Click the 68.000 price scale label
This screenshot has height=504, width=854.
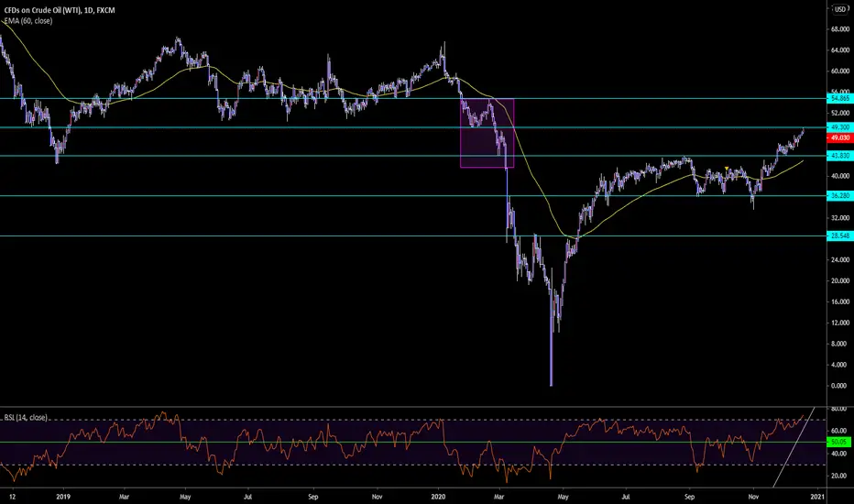coord(840,29)
